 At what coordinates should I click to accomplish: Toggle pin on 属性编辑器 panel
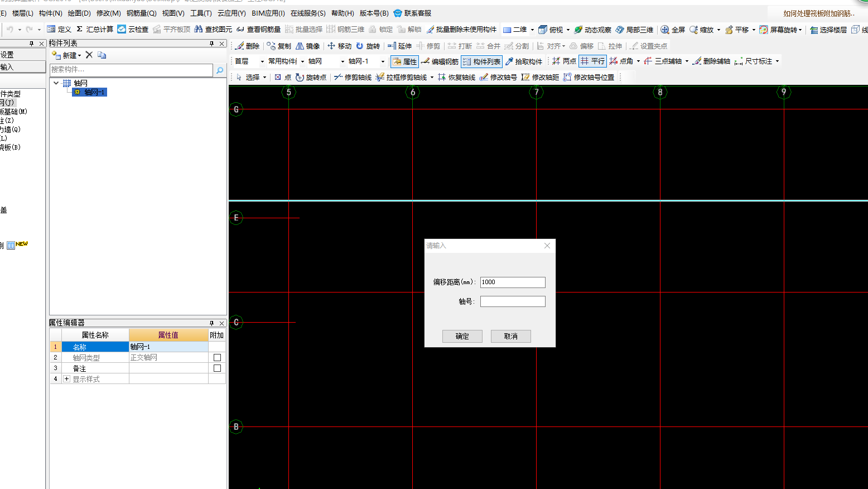[x=211, y=323]
